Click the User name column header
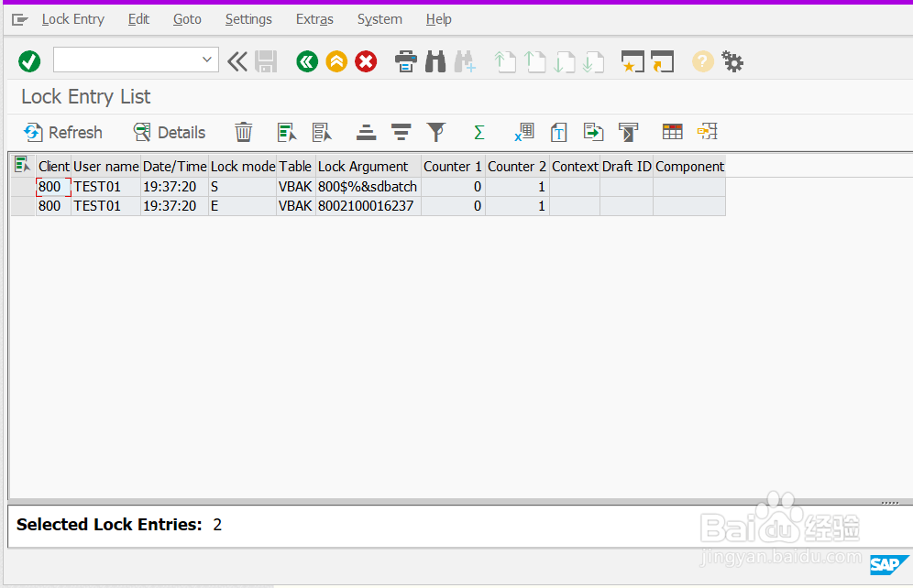The image size is (913, 588). click(x=106, y=167)
